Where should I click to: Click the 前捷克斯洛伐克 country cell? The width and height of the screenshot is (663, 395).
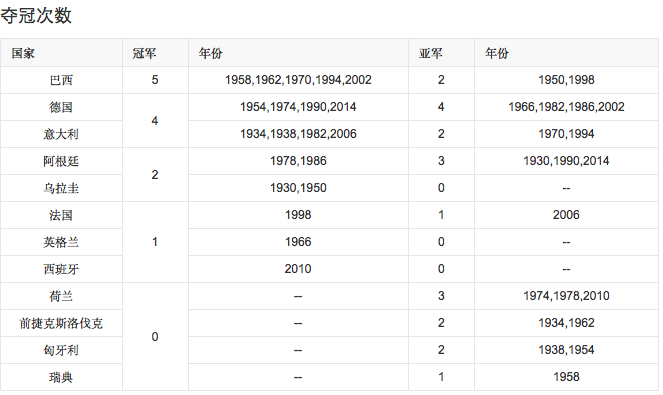coord(61,323)
